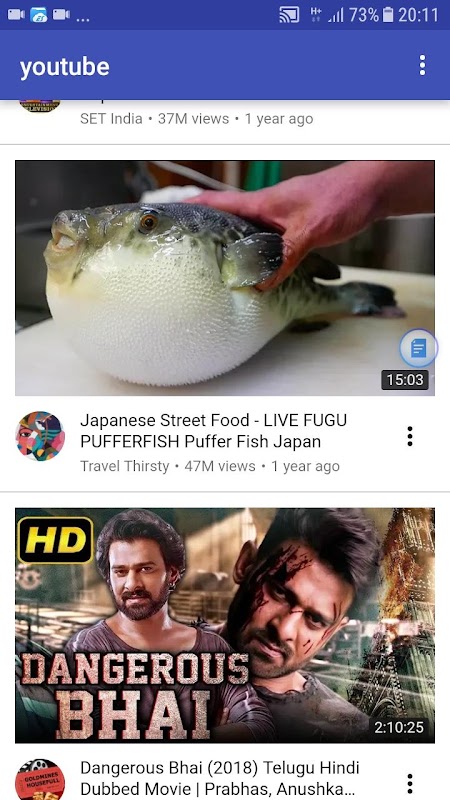Tap the floating blue document icon
450x800 pixels.
(418, 348)
